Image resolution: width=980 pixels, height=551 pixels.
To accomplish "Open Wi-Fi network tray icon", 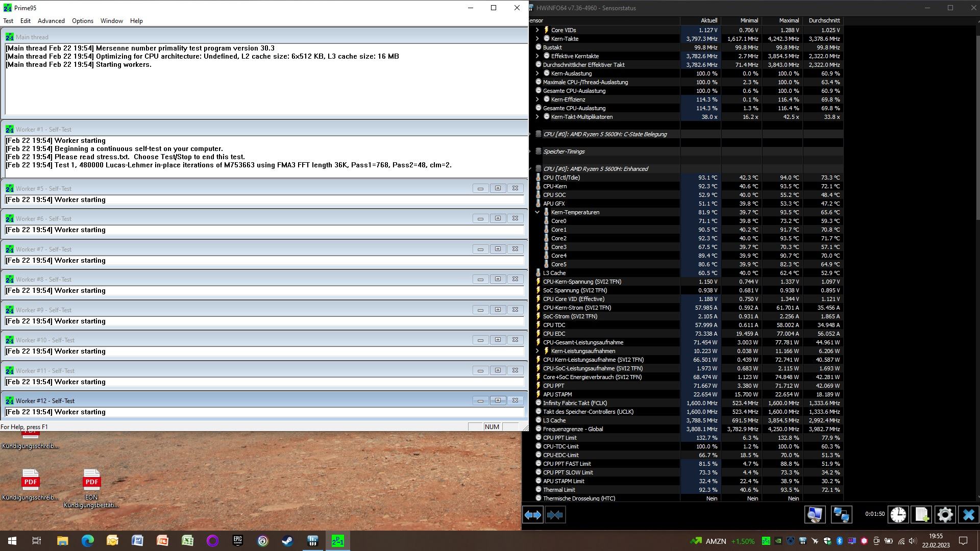I will (901, 541).
